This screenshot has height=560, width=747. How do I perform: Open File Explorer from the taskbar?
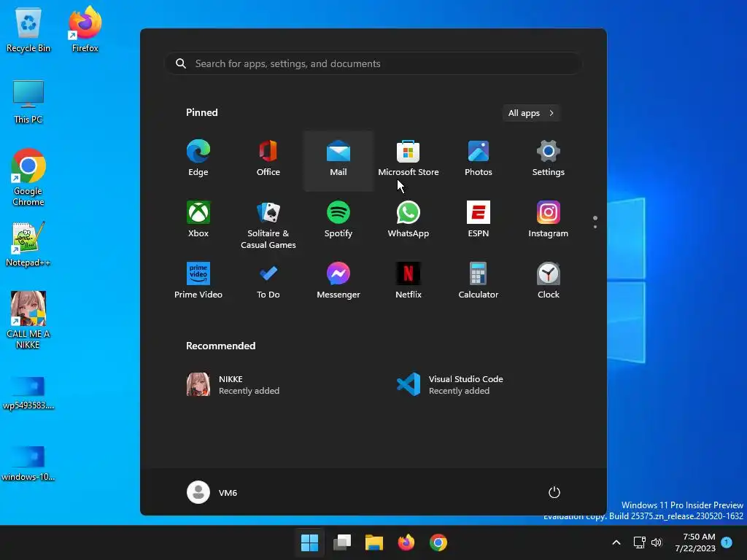coord(374,542)
